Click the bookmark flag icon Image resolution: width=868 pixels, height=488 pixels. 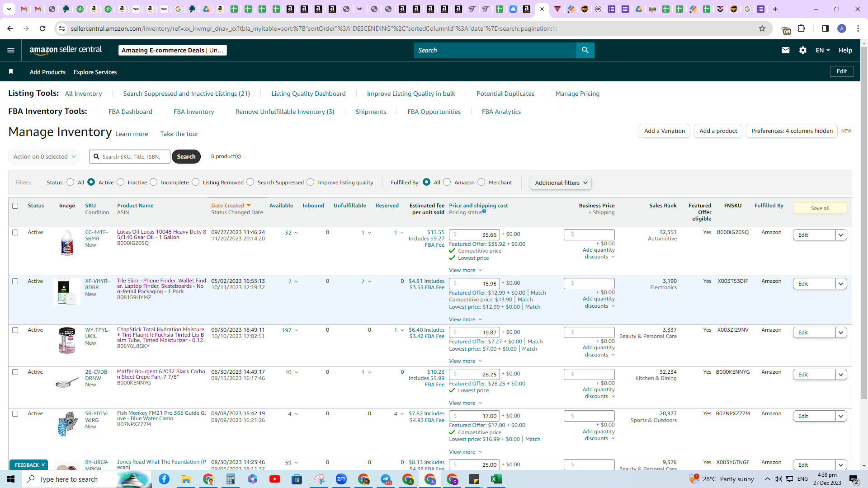11,71
